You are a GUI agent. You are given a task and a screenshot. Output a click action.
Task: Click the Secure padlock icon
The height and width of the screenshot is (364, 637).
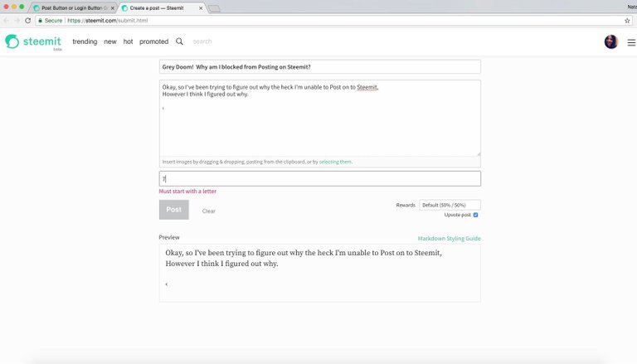click(40, 20)
